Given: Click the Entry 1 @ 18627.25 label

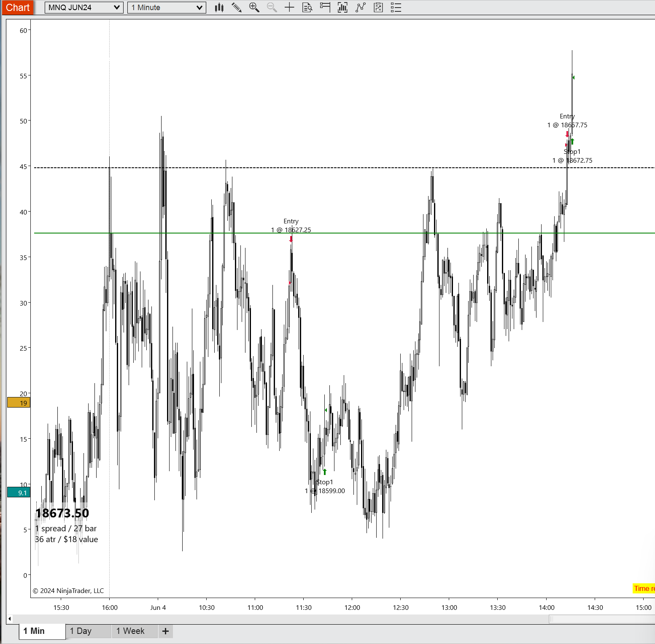Looking at the screenshot, I should [x=291, y=225].
